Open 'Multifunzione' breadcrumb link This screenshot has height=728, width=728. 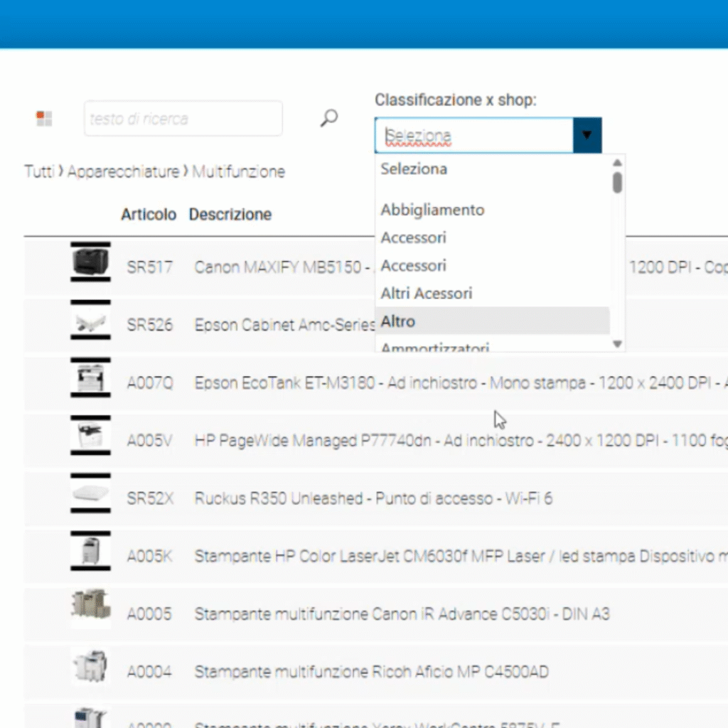239,172
